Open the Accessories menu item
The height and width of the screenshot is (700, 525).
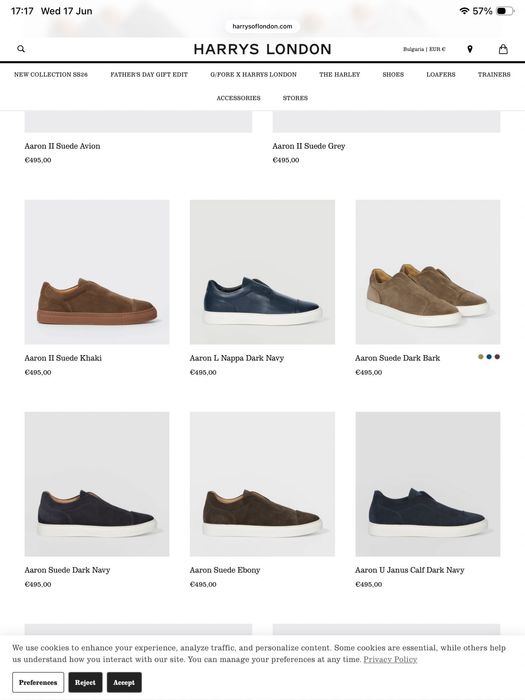pos(238,98)
